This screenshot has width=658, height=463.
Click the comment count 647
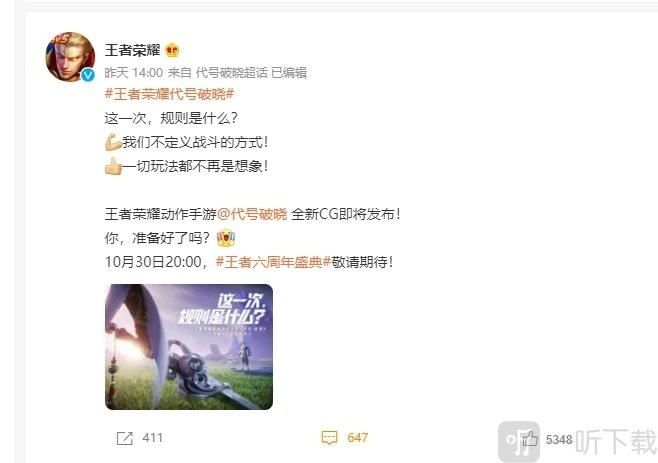pos(358,438)
